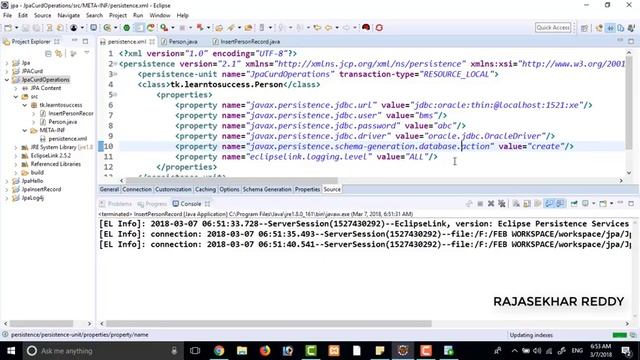Maximize the editor area

click(631, 41)
